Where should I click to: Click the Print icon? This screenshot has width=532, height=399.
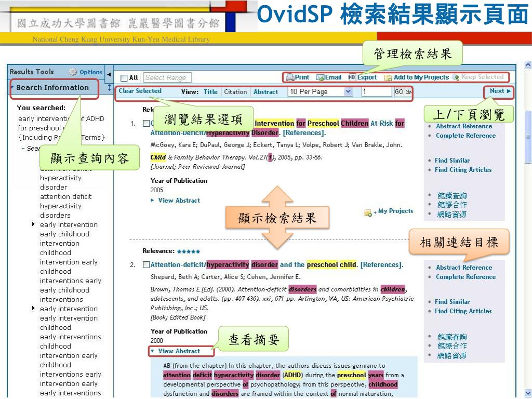coord(290,77)
